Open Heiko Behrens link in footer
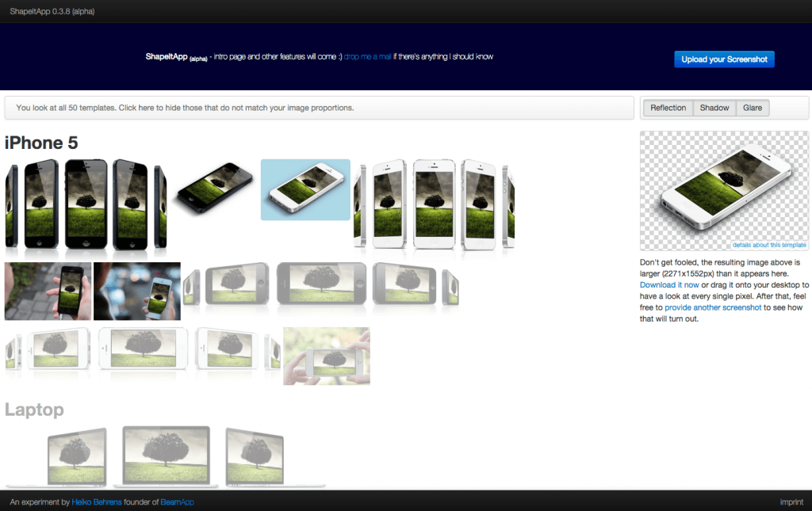The width and height of the screenshot is (812, 511). click(x=96, y=501)
